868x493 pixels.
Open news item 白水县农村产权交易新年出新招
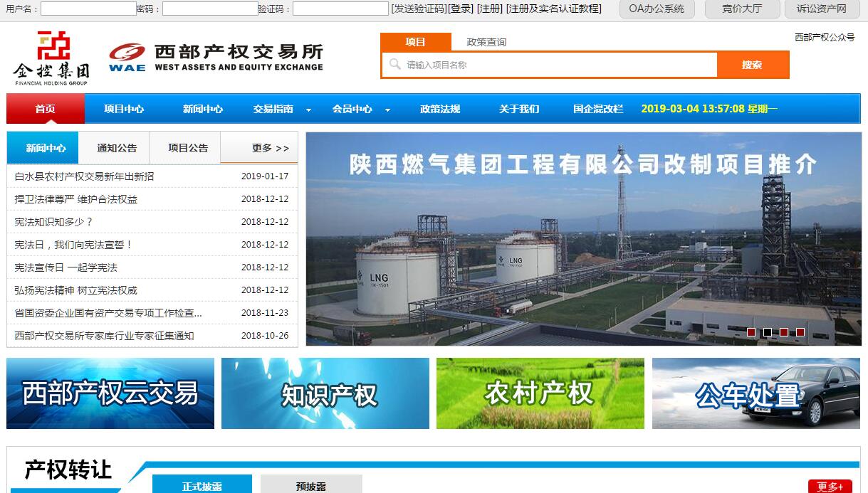pyautogui.click(x=84, y=176)
